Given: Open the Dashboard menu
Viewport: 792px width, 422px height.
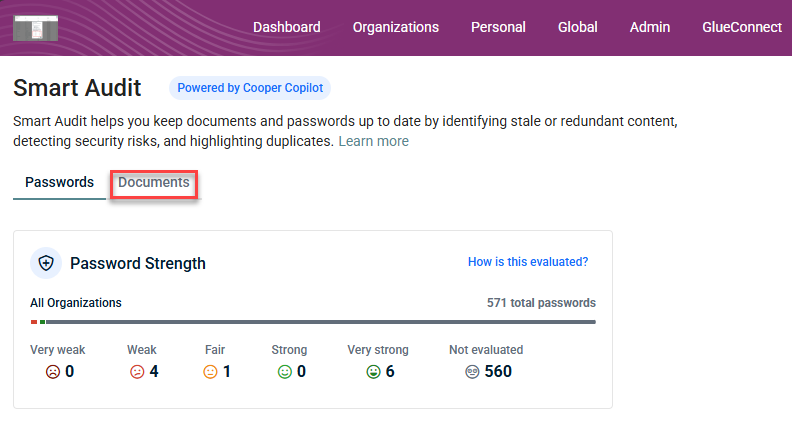Looking at the screenshot, I should tap(287, 27).
